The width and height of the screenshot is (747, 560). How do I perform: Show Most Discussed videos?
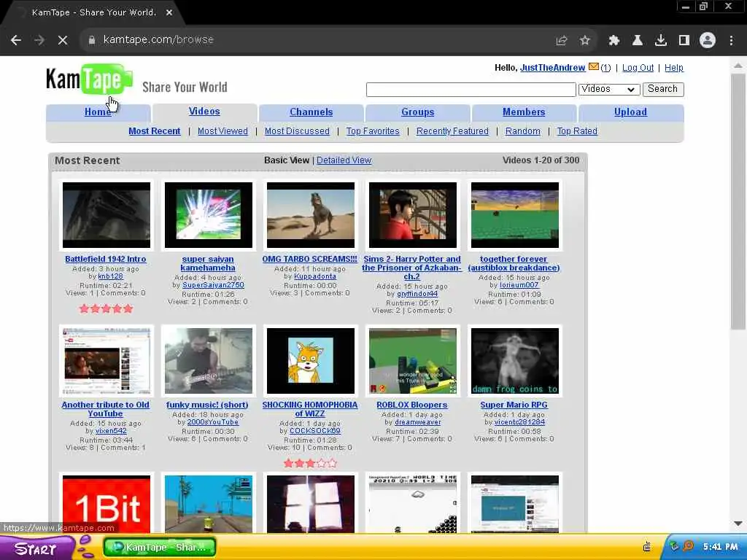[x=297, y=131]
